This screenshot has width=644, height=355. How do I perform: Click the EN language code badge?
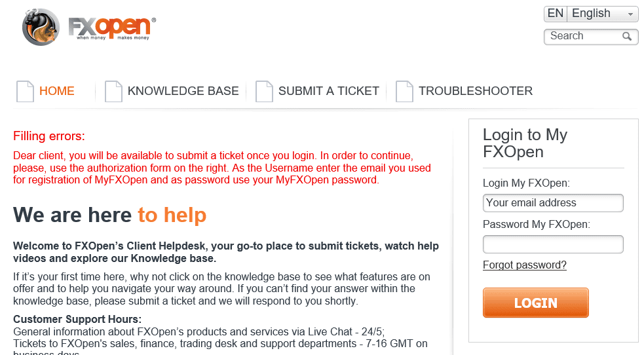point(556,14)
